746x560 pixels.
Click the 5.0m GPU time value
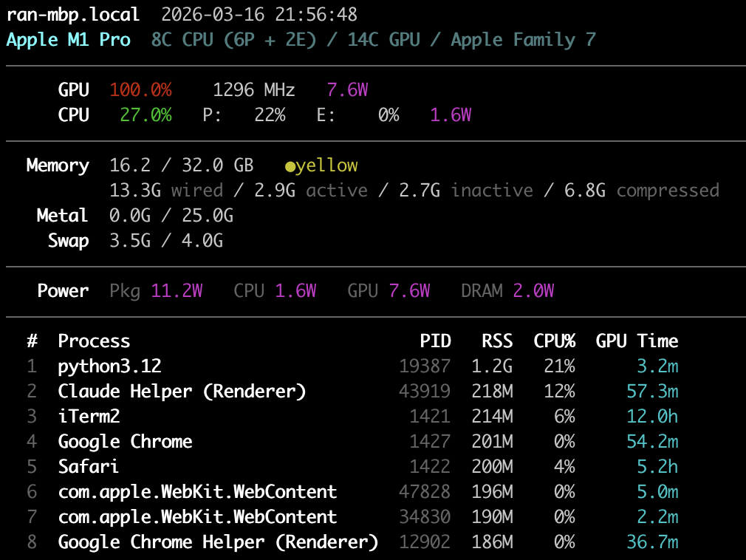pyautogui.click(x=657, y=492)
